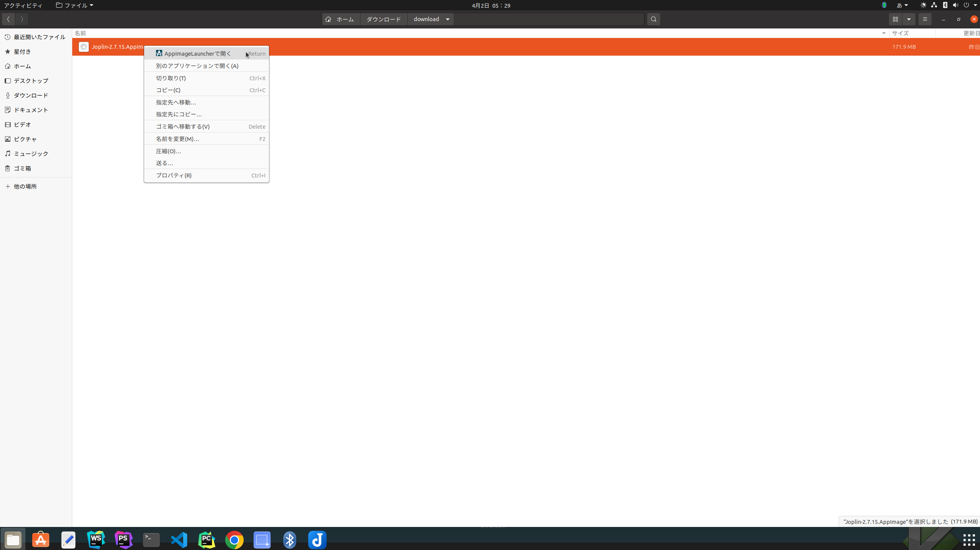Screen dimensions: 980x550
Task: Open the hamburger menu button
Action: (925, 19)
